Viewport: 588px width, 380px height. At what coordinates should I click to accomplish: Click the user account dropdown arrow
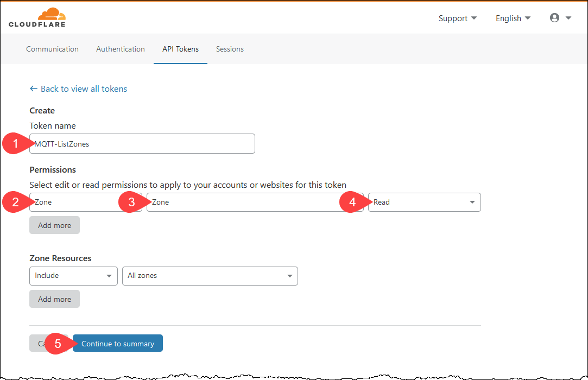(x=568, y=18)
